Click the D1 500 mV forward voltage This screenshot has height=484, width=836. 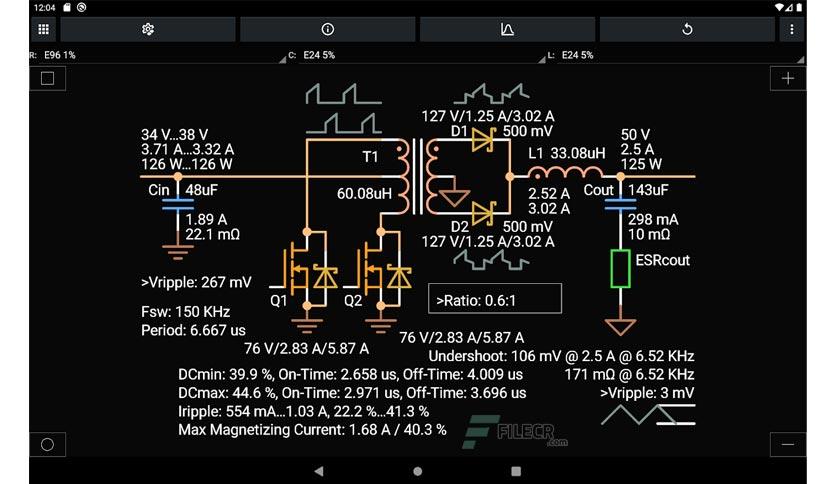point(527,131)
